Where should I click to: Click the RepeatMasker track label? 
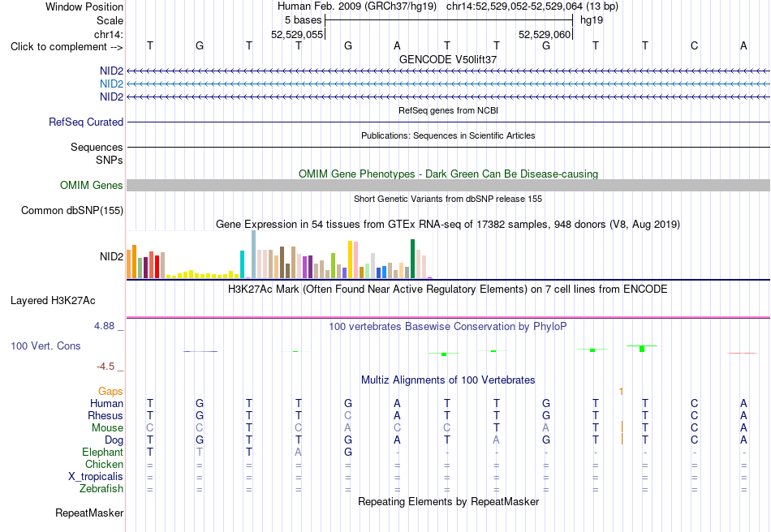[89, 513]
